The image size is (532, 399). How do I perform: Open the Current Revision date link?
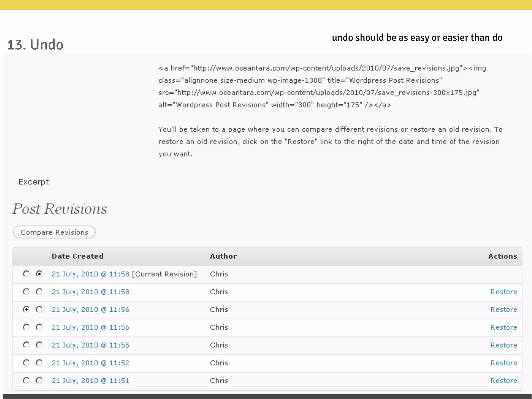[x=90, y=274]
